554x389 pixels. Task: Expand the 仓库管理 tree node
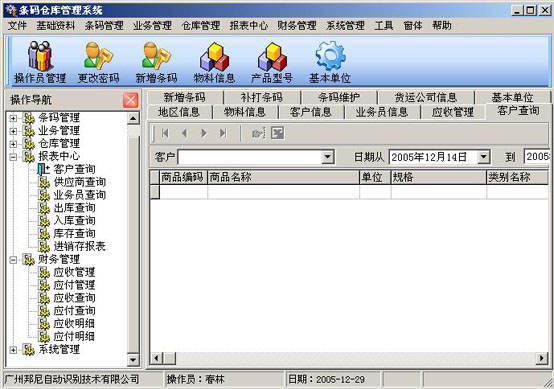tap(13, 144)
